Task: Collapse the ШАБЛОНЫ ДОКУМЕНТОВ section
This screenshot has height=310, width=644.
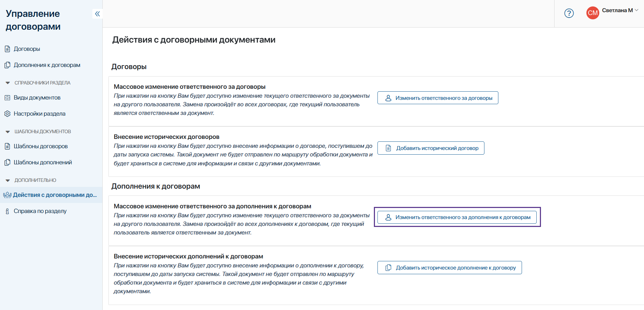Action: 8,132
